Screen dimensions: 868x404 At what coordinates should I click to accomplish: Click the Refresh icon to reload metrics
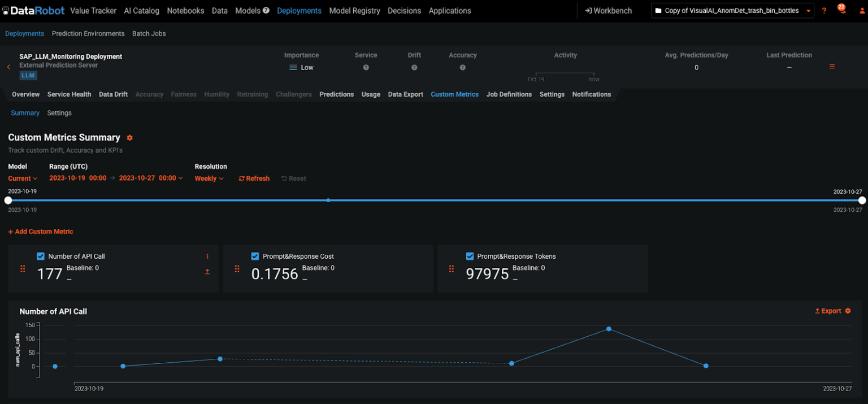[x=243, y=178]
